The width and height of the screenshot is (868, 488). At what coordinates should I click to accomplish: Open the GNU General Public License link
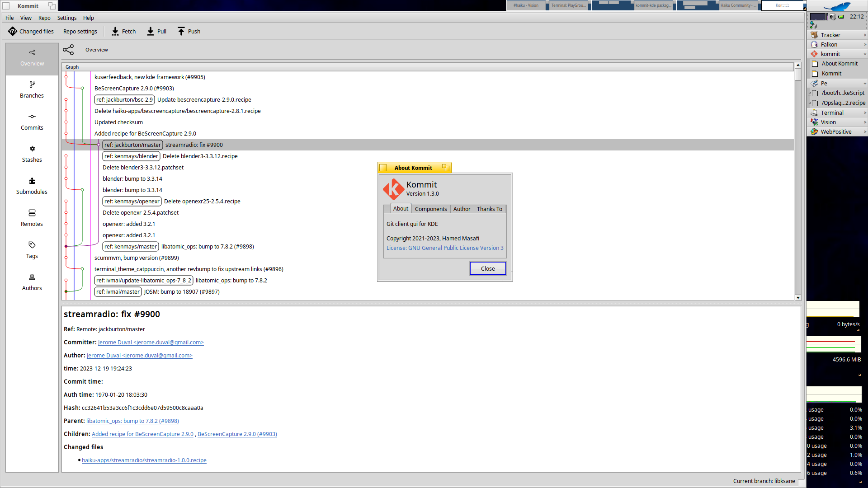coord(445,248)
